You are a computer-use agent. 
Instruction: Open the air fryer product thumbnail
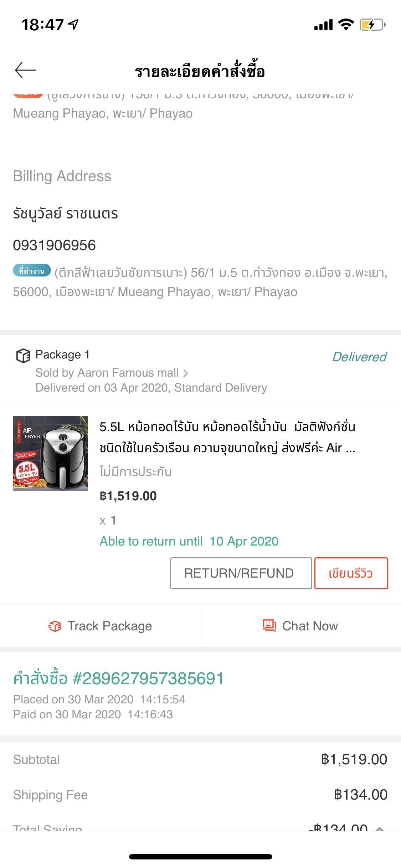point(50,454)
